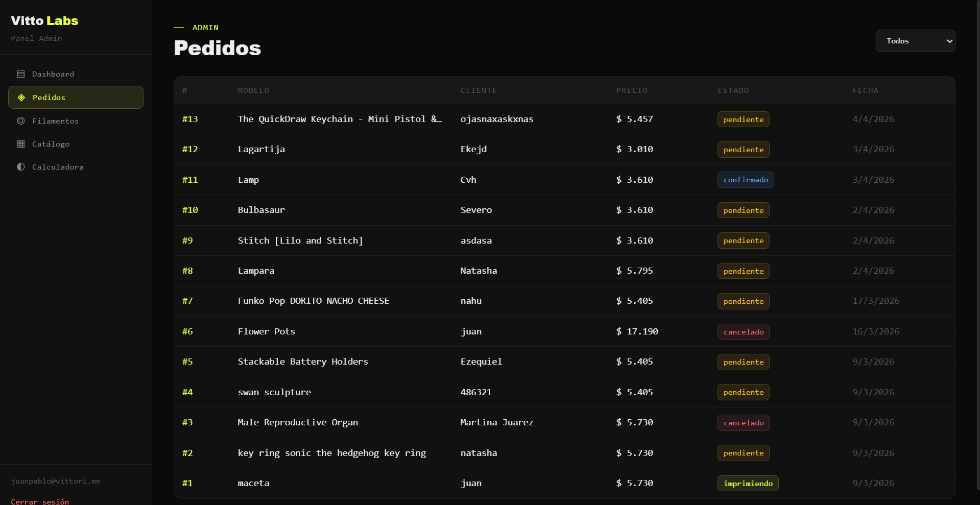Click the juanpablo@vittori.me account email
The image size is (980, 505).
pyautogui.click(x=56, y=481)
